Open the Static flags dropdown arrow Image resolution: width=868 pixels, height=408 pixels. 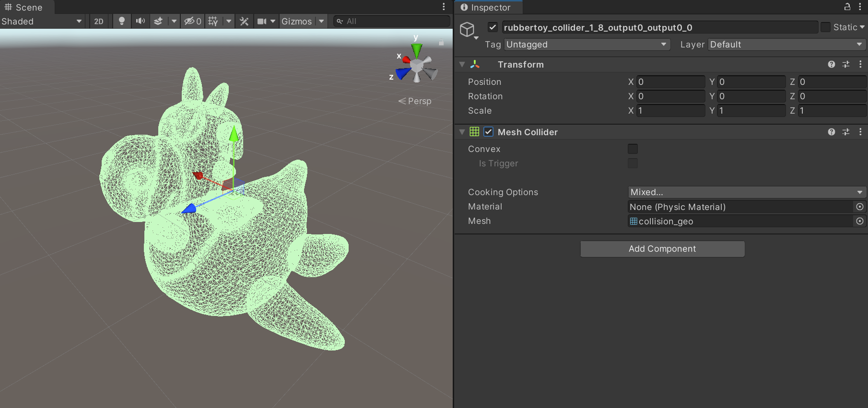862,27
